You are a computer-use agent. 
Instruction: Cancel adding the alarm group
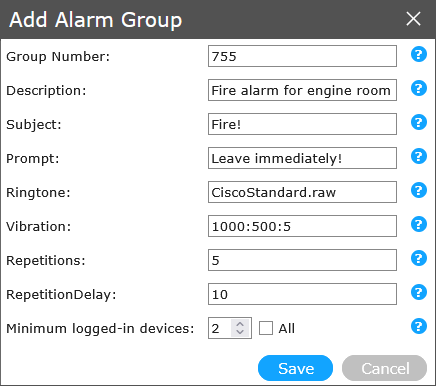click(x=384, y=368)
